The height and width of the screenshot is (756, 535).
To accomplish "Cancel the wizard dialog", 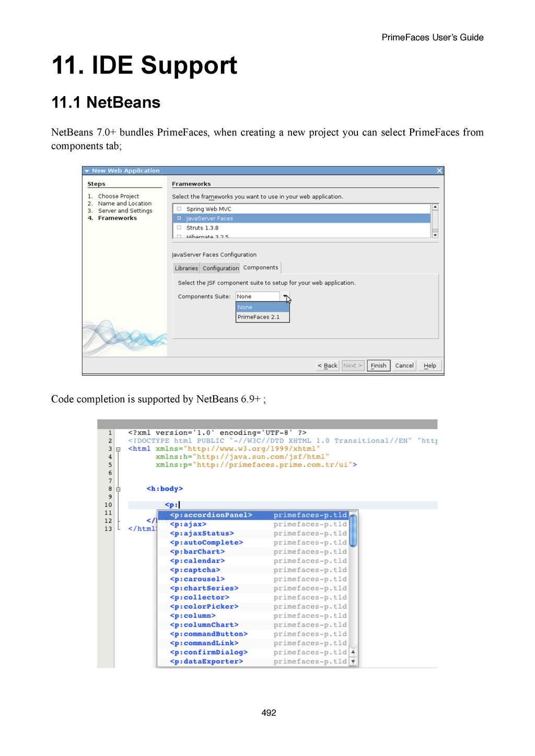I will tap(404, 365).
